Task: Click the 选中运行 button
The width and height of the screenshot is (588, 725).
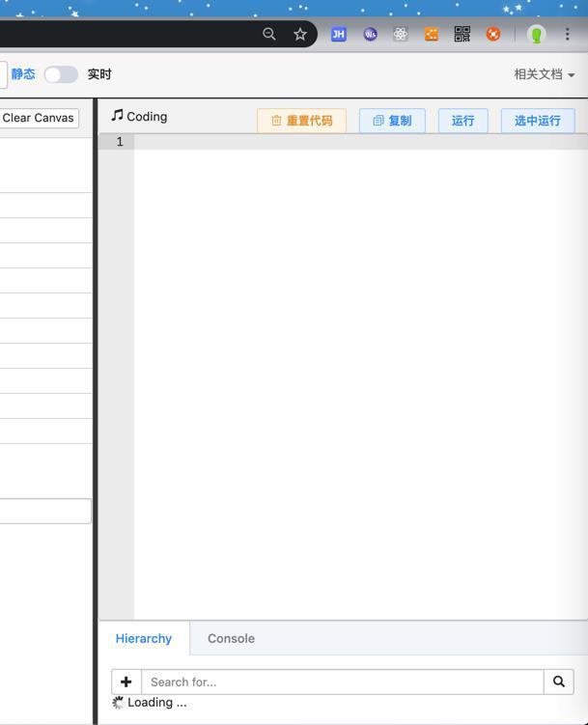Action: coord(538,121)
